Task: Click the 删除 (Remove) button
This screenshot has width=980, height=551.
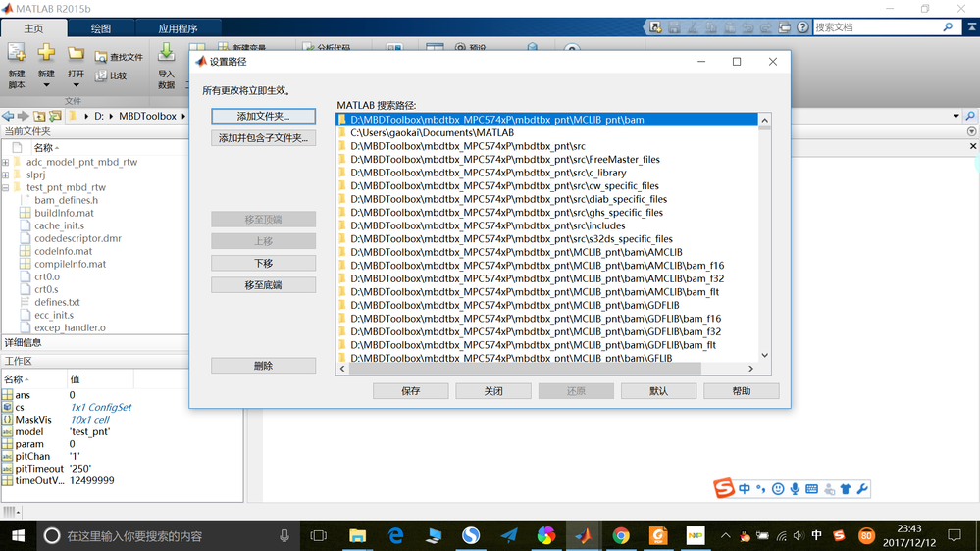Action: pyautogui.click(x=263, y=366)
